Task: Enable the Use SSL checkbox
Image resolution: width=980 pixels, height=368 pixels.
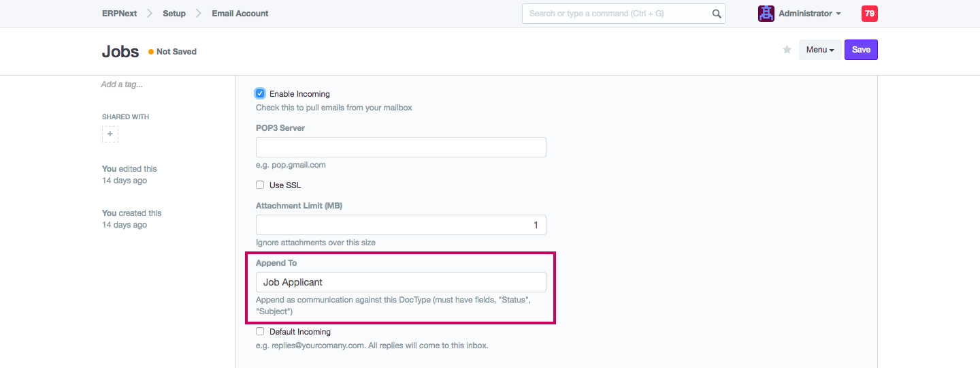Action: click(x=260, y=185)
